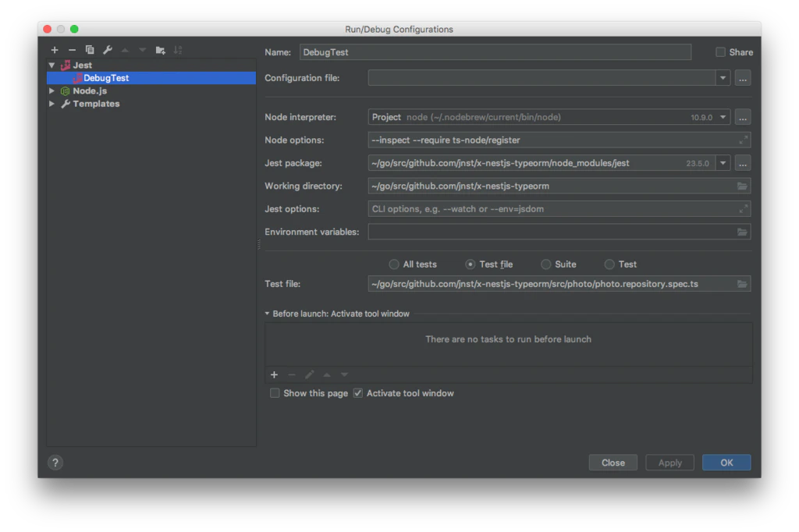This screenshot has width=799, height=532.
Task: Open edit templates wrench icon in toolbar
Action: (108, 50)
